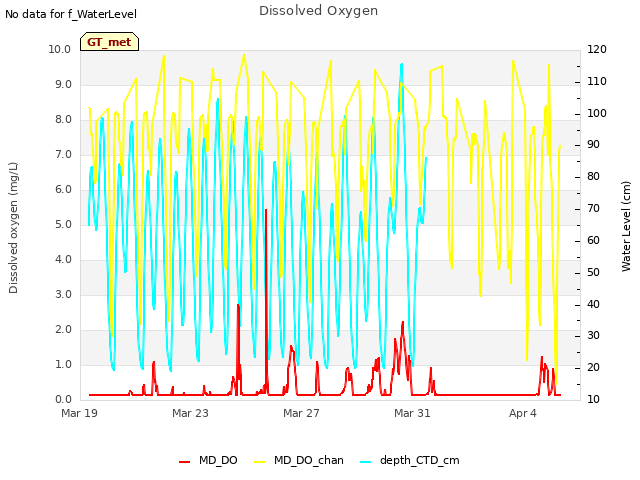Click the 60 water level axis value
Image resolution: width=640 pixels, height=480 pixels.
(593, 240)
